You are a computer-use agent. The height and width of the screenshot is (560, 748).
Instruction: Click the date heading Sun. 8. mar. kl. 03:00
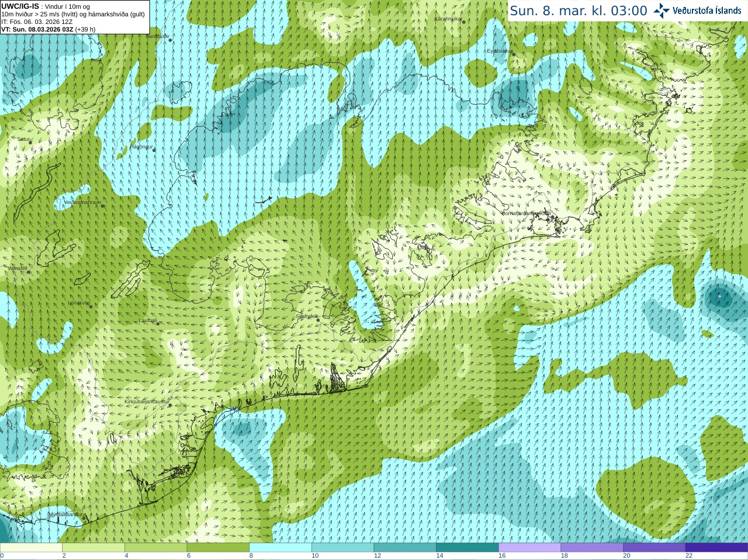pyautogui.click(x=579, y=11)
